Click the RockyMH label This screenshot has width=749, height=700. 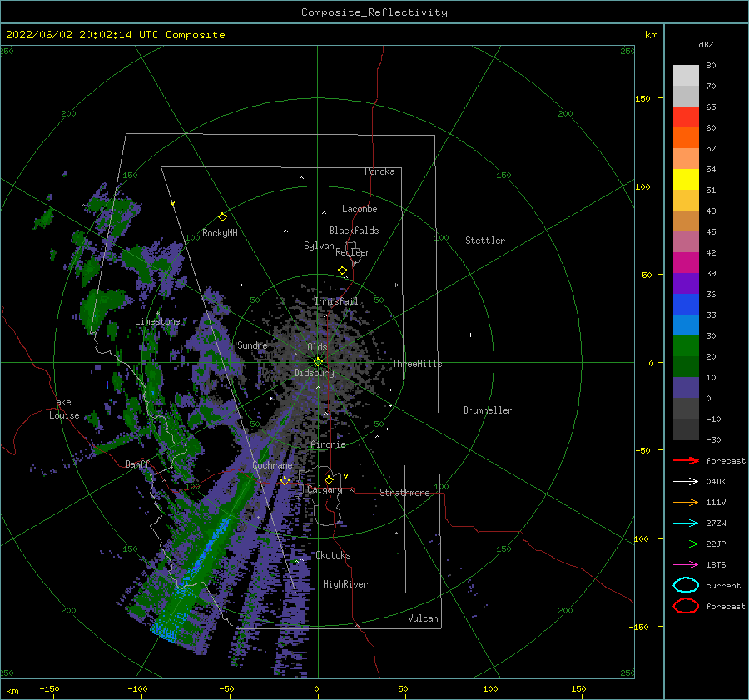click(x=220, y=233)
